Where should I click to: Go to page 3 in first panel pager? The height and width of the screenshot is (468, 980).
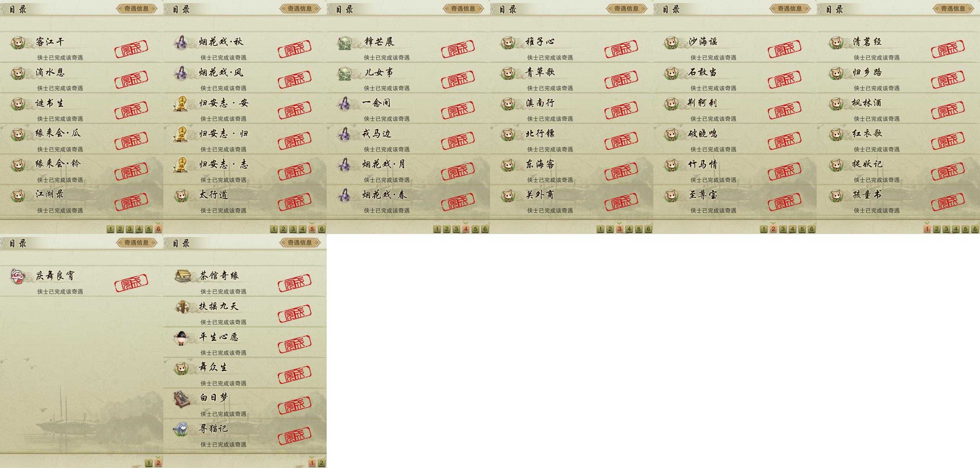pyautogui.click(x=130, y=229)
